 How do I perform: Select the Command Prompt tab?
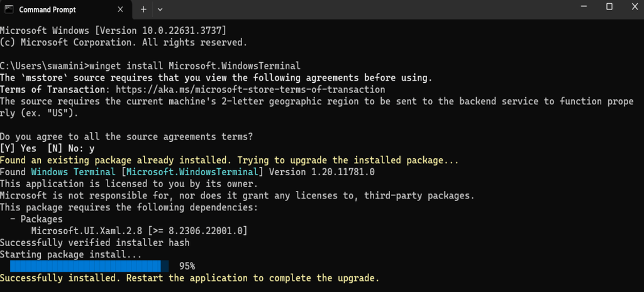[57, 10]
